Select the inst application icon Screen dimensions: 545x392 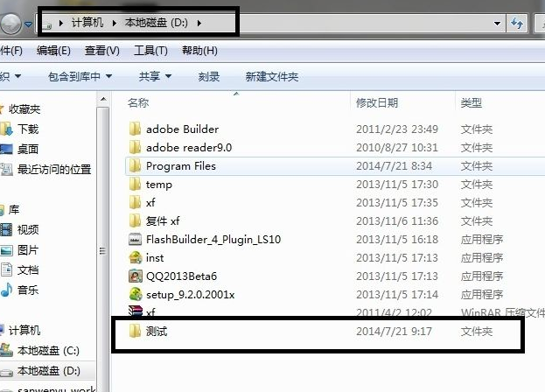[136, 257]
